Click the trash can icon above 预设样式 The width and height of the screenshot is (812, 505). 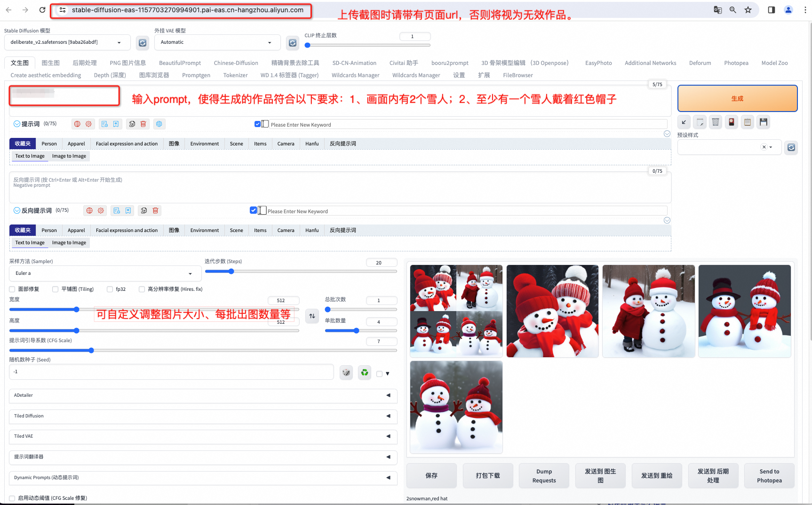tap(715, 122)
